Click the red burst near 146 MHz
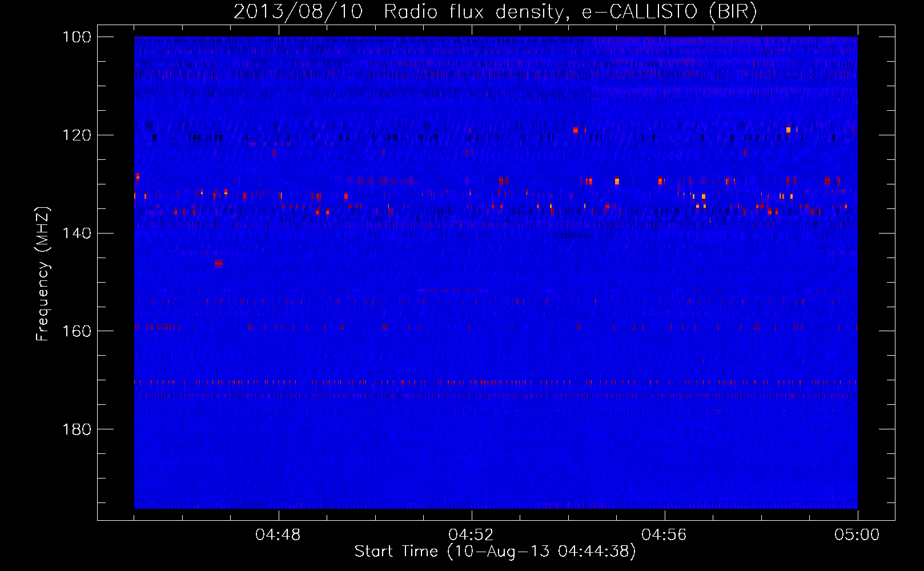924x571 pixels. [x=218, y=263]
